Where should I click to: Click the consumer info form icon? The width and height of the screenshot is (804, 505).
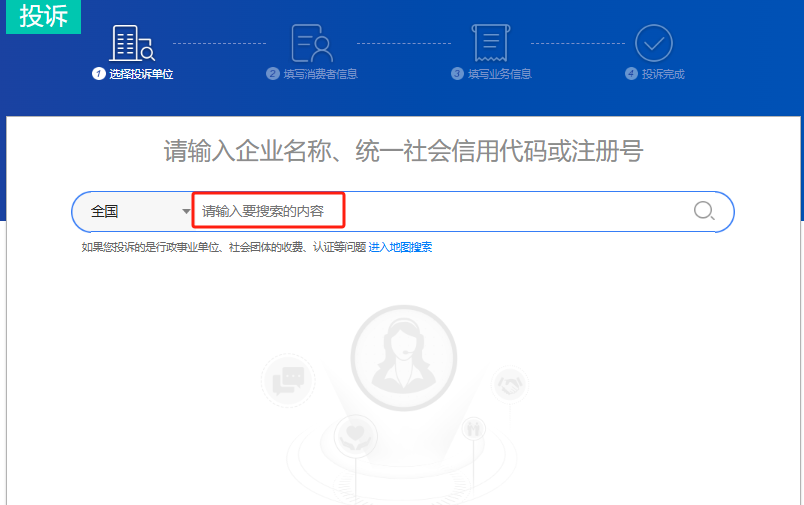312,43
